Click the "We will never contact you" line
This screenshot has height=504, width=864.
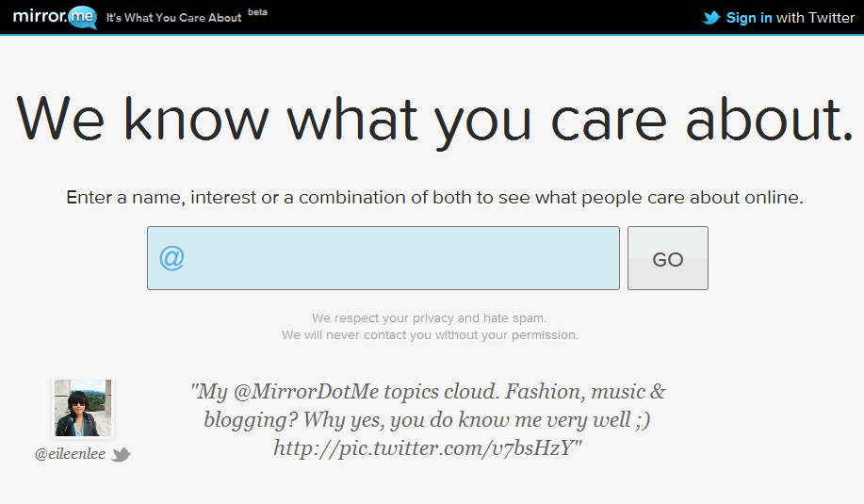[x=430, y=334]
